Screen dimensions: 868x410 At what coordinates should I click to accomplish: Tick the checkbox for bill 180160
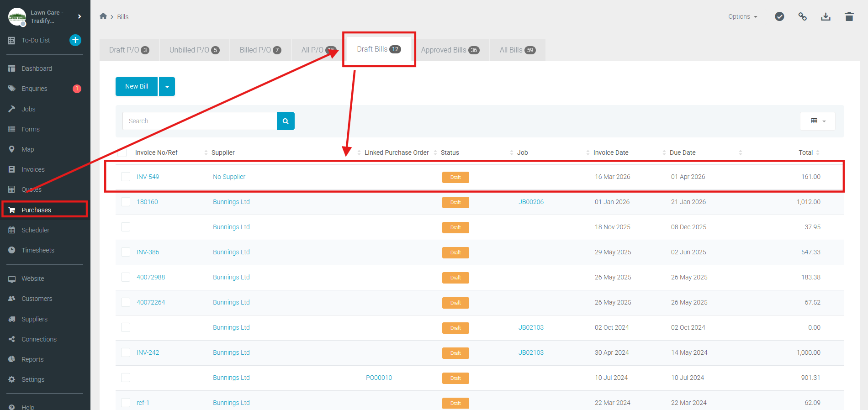(x=126, y=202)
